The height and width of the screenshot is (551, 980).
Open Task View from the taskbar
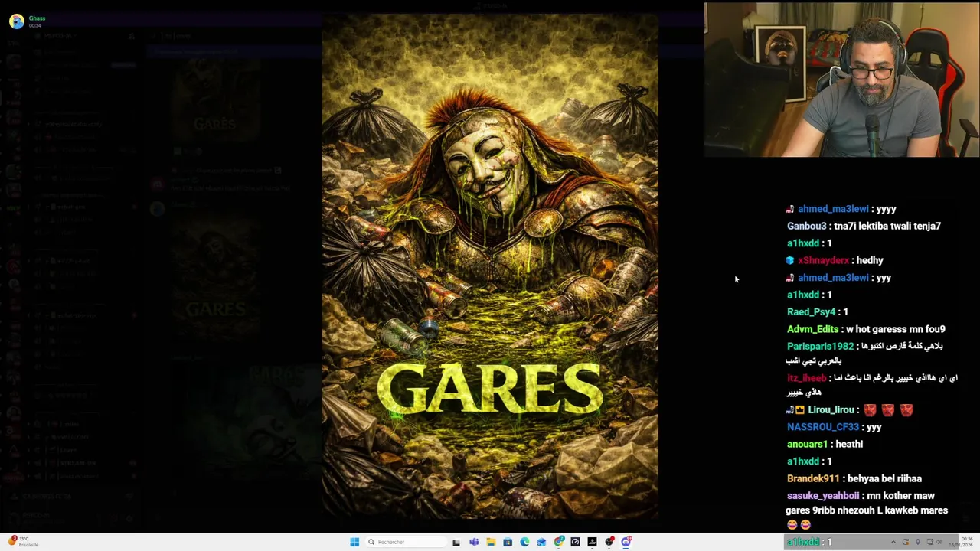pos(456,542)
